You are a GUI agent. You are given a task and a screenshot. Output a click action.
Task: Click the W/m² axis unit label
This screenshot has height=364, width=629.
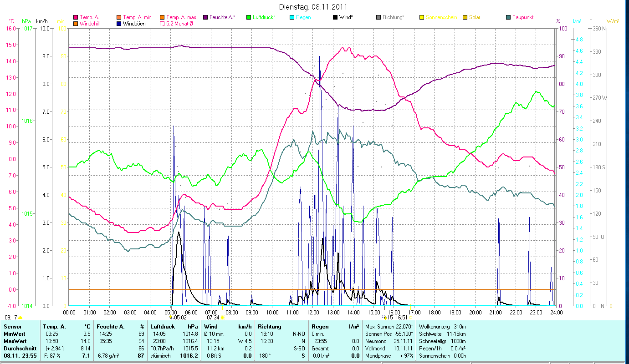coord(613,21)
